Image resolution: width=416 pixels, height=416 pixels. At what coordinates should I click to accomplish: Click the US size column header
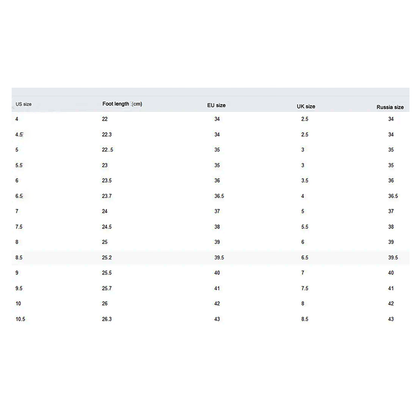point(23,104)
